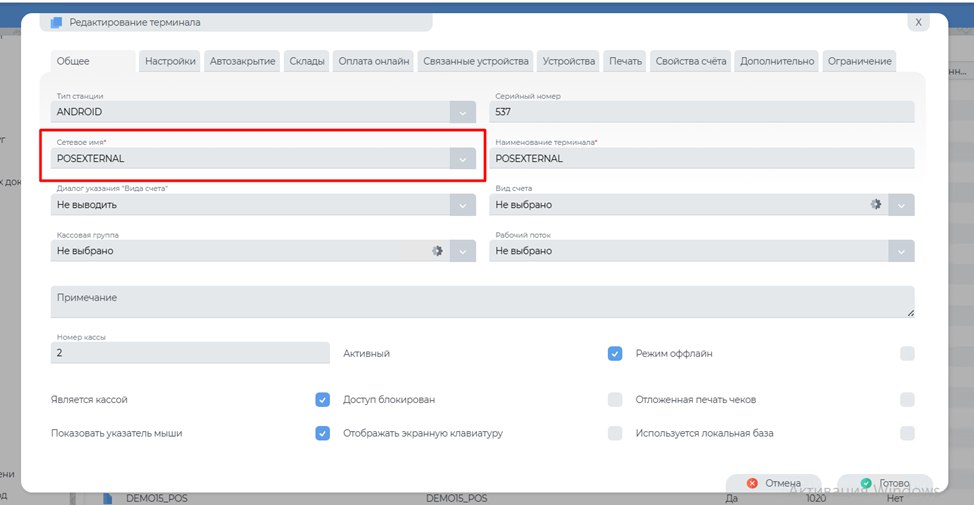Viewport: 974px width, 505px height.
Task: Click the Номер кассы input field
Action: point(190,353)
